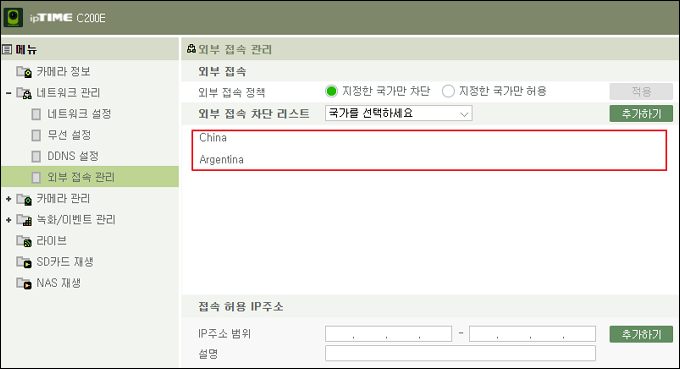This screenshot has width=680, height=369.
Task: Click the 외부 접속 차단 리스트 label
Action: [x=254, y=114]
